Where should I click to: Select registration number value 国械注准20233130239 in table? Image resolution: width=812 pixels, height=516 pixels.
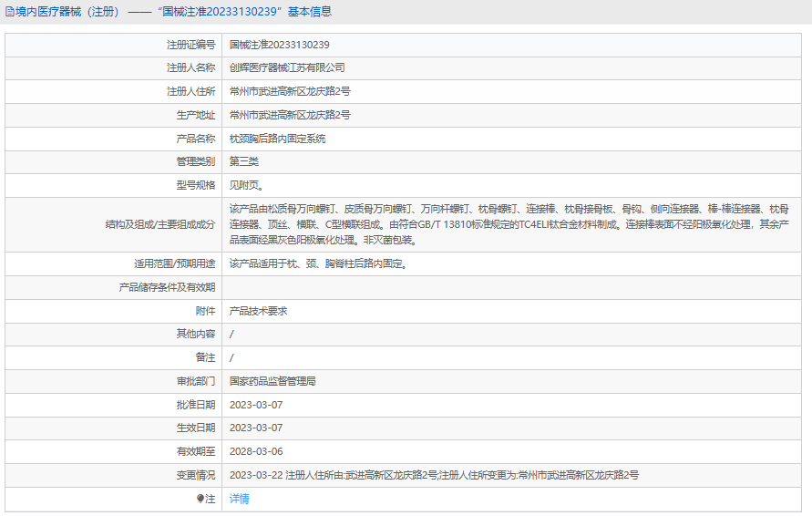pyautogui.click(x=279, y=44)
